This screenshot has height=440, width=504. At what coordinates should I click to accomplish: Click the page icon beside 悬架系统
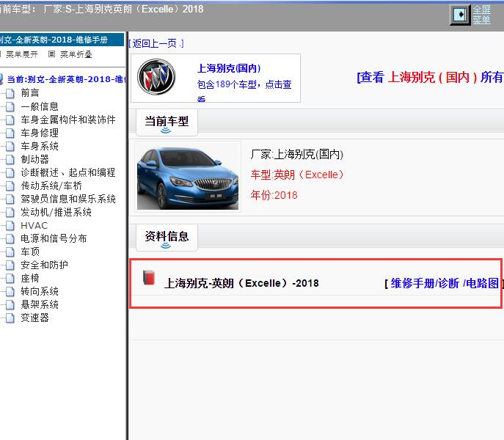10,304
